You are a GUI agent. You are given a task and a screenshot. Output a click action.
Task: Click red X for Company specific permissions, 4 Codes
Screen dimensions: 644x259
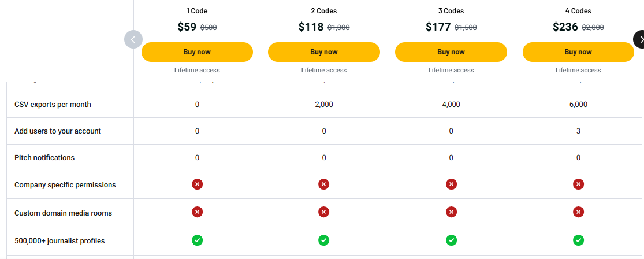click(x=578, y=184)
